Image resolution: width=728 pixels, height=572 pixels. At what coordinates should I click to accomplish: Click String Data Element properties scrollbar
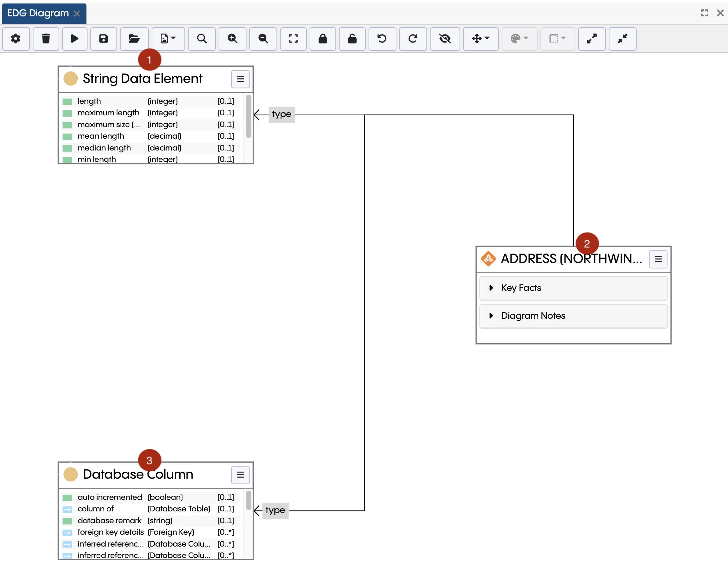249,116
